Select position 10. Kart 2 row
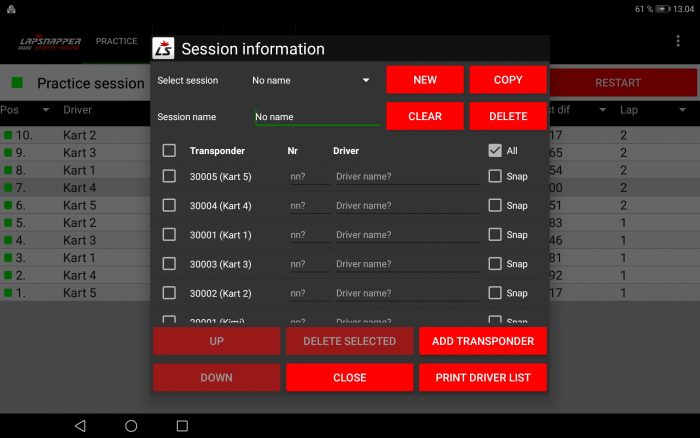 (75, 135)
